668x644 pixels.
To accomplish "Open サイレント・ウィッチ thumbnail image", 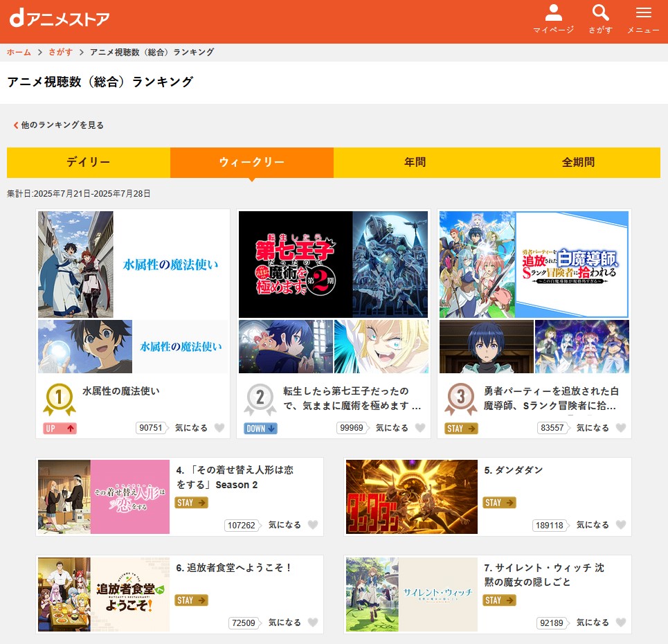I will (x=412, y=594).
